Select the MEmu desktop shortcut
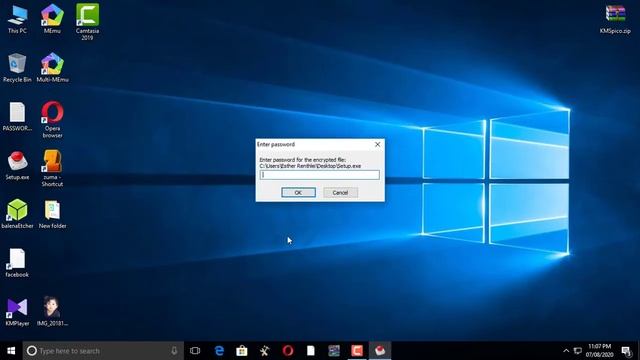The image size is (640, 360). point(52,19)
